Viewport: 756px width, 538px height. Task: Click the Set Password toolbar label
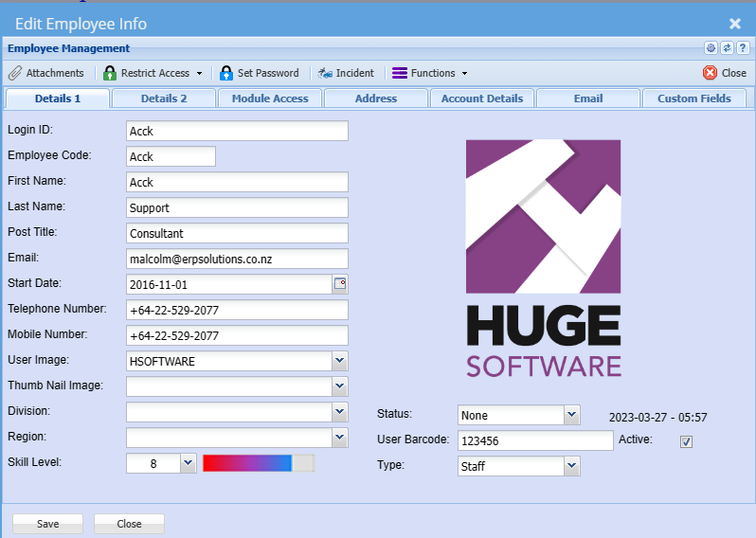click(268, 73)
